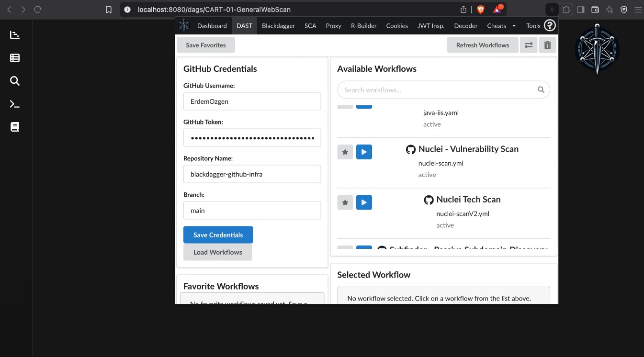Open the Blackdagger logo in the navbar
Image resolution: width=644 pixels, height=357 pixels.
[x=184, y=26]
